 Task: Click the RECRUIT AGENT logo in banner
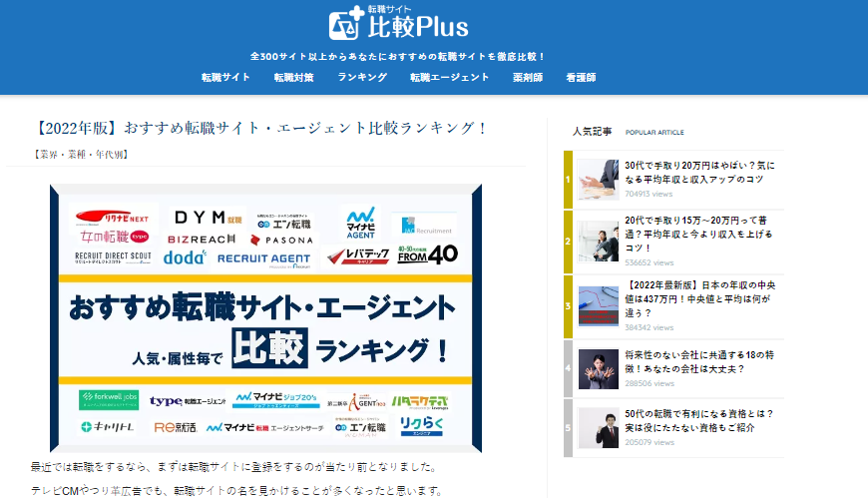point(263,259)
